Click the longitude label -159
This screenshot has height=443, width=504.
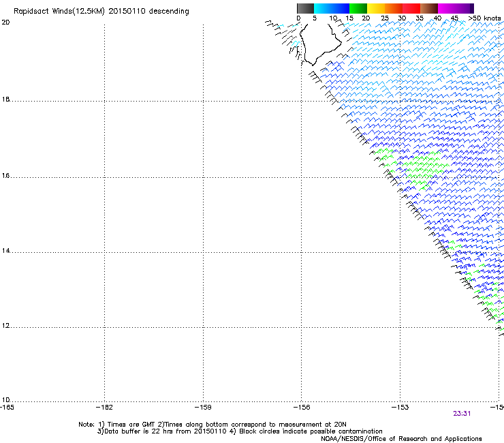[x=203, y=408]
